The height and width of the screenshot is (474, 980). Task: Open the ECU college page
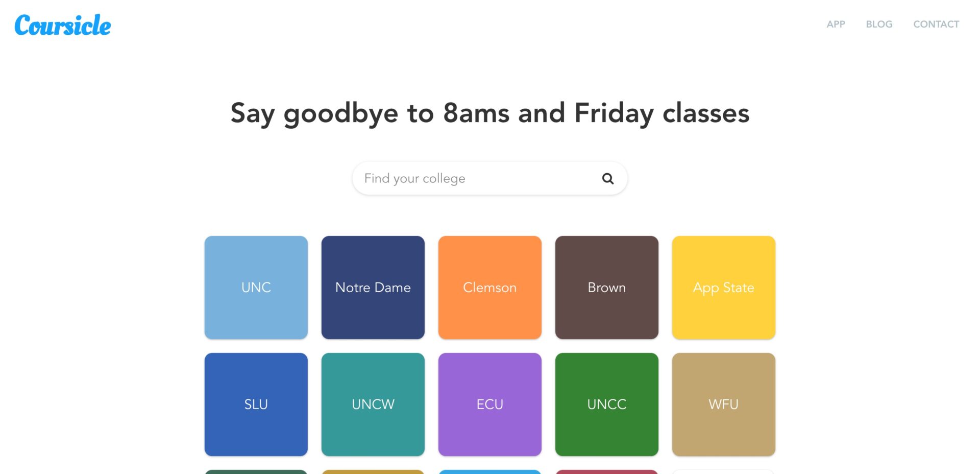pos(489,404)
